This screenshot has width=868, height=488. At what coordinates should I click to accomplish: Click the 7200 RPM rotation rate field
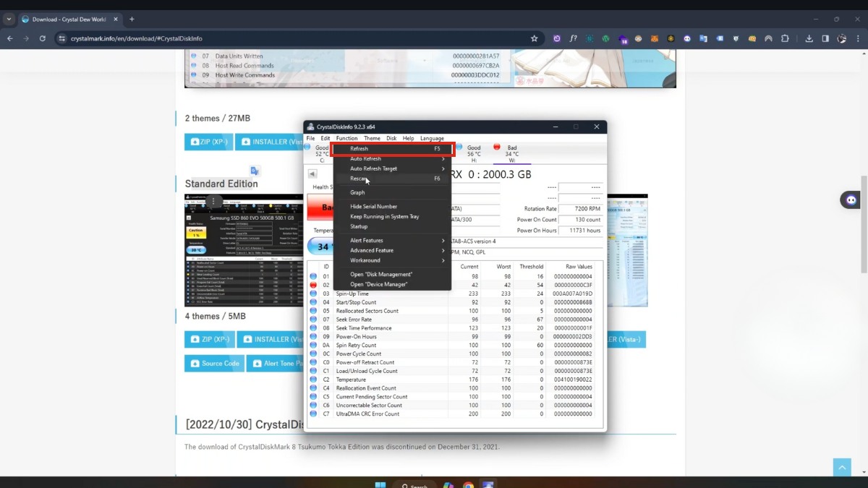581,209
